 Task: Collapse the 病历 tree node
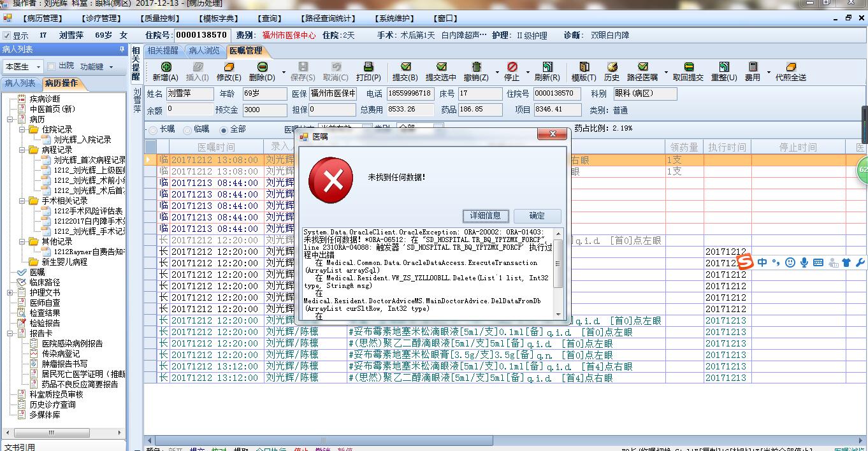[x=10, y=119]
